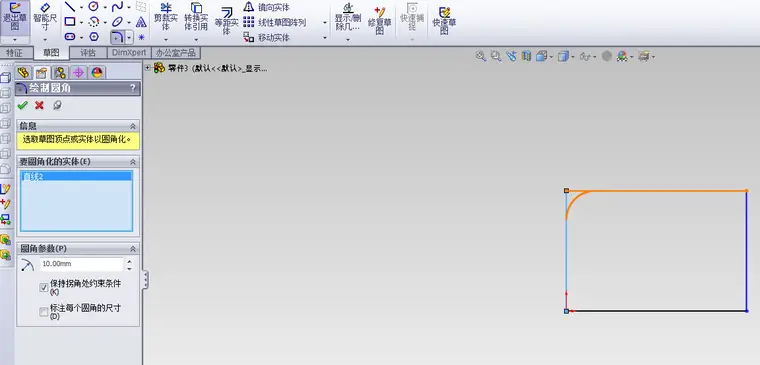The image size is (760, 365).
Task: Click the Zoom to Area icon
Action: 495,56
